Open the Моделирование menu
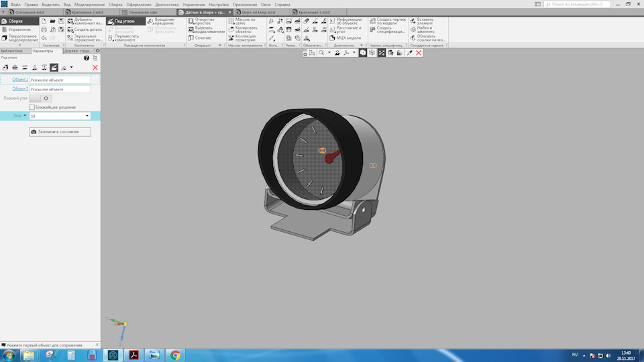Image resolution: width=644 pixels, height=362 pixels. 89,5
